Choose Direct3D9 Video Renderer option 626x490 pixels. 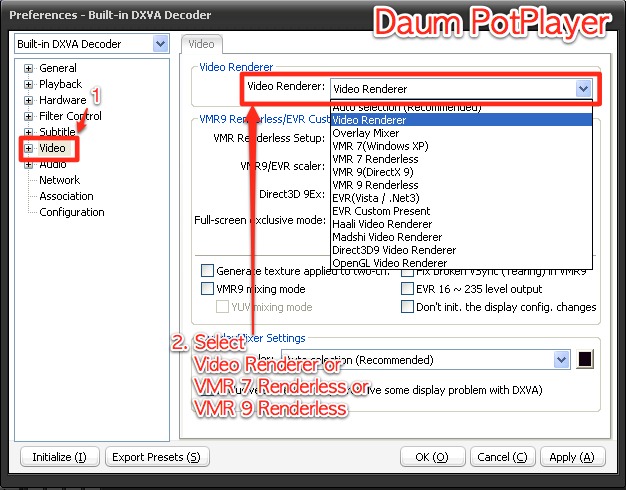462,250
